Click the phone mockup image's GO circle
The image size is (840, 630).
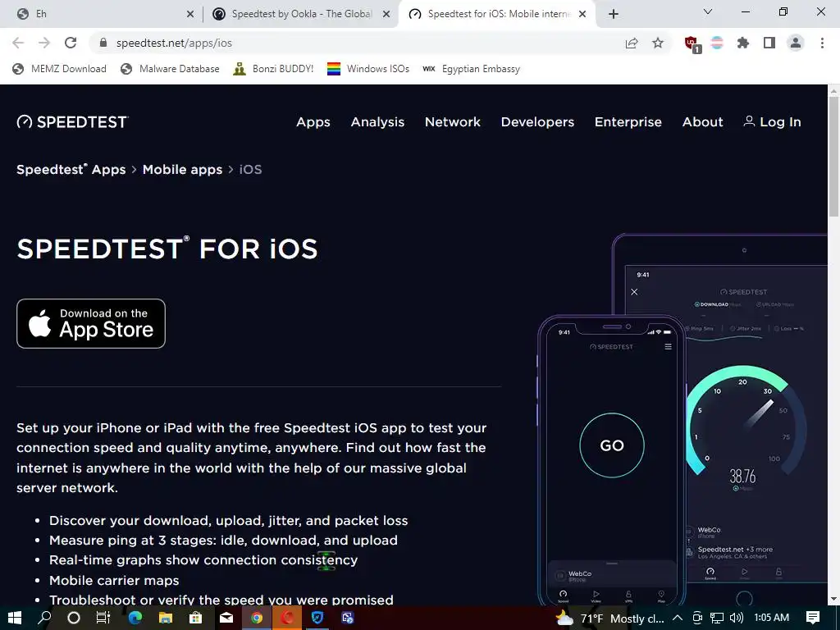pos(612,445)
